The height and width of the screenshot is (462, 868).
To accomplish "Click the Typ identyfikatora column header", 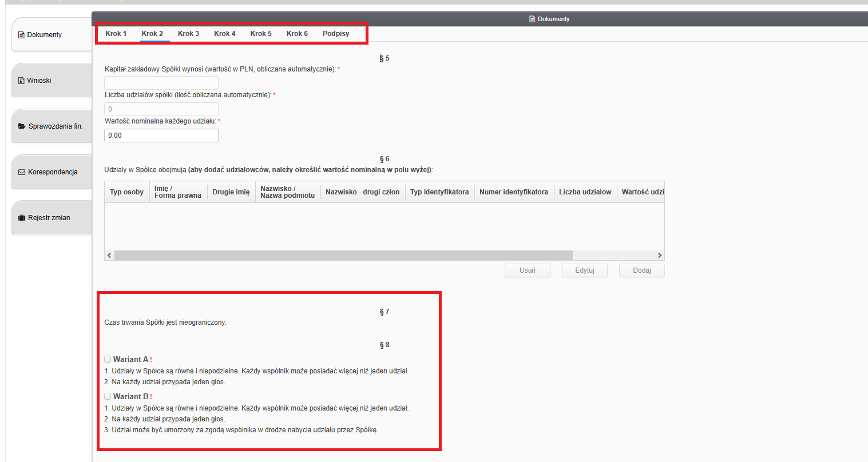I will coord(439,192).
